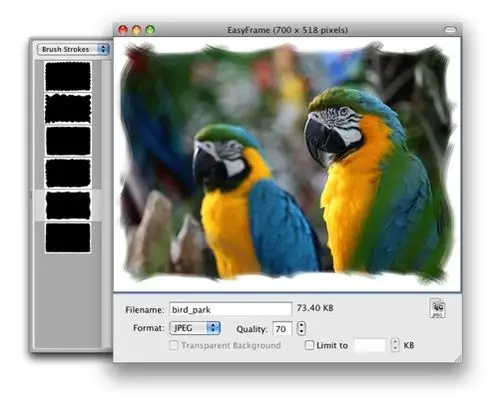
Task: Click the Quality stepper arrows
Action: 301,328
